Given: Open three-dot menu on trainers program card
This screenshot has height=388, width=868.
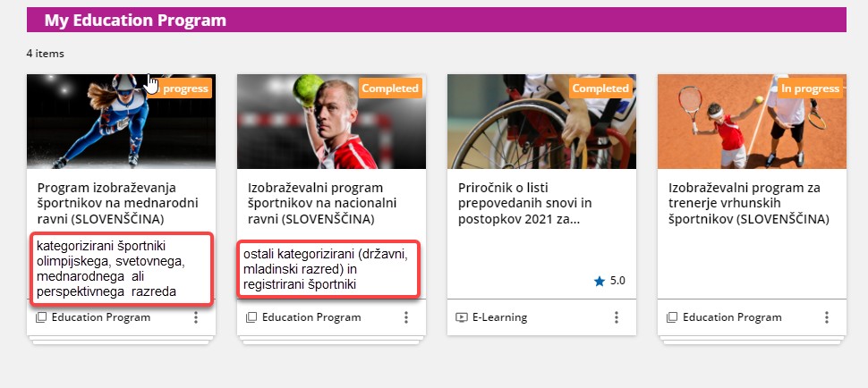Looking at the screenshot, I should point(827,317).
